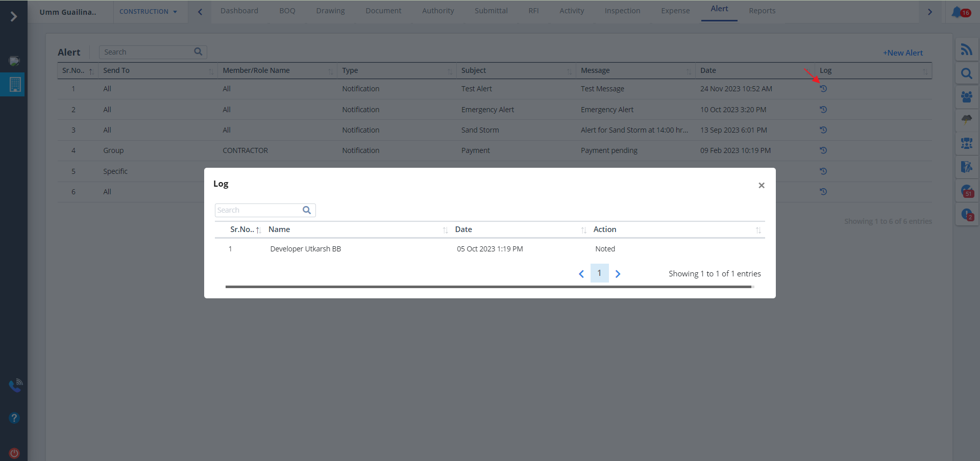The width and height of the screenshot is (980, 461).
Task: Go to page 1 in Log pagination
Action: [x=599, y=273]
